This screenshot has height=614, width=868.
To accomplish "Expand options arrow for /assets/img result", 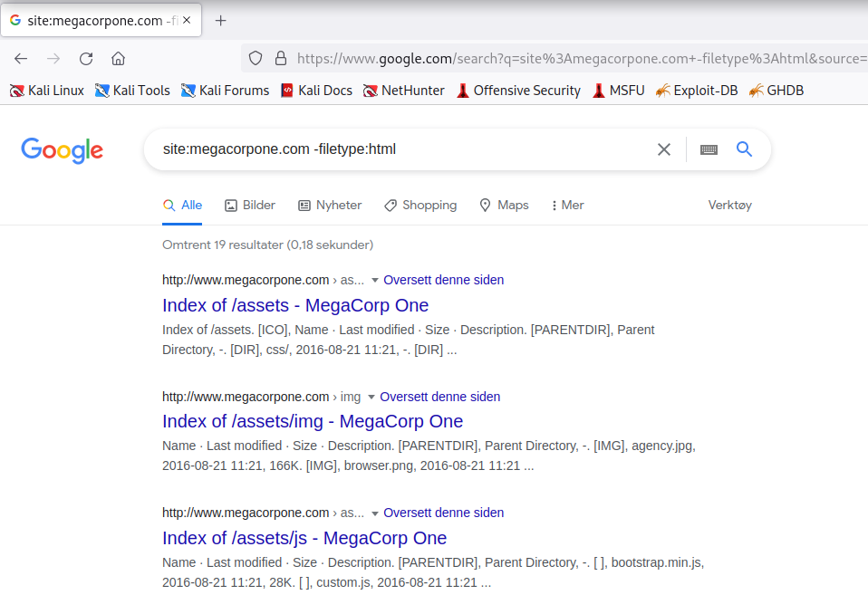I will tap(371, 398).
